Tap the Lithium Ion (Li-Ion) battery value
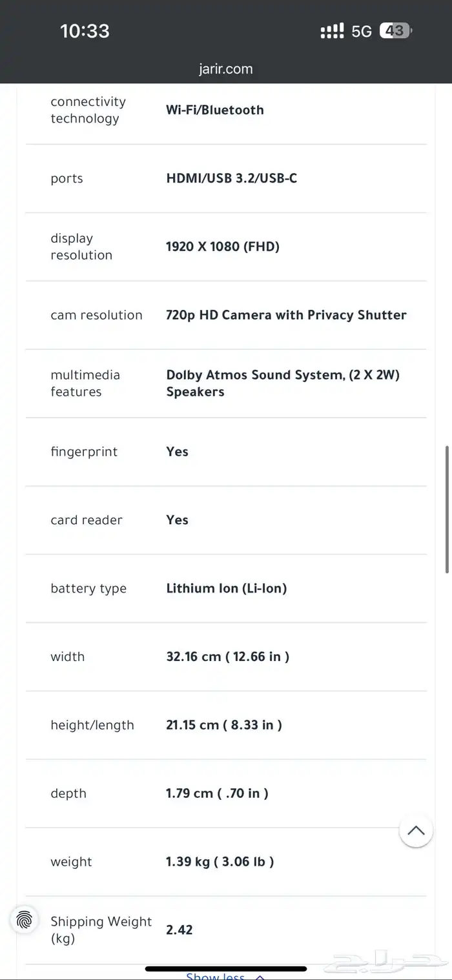Viewport: 452px width, 980px height. click(x=226, y=588)
